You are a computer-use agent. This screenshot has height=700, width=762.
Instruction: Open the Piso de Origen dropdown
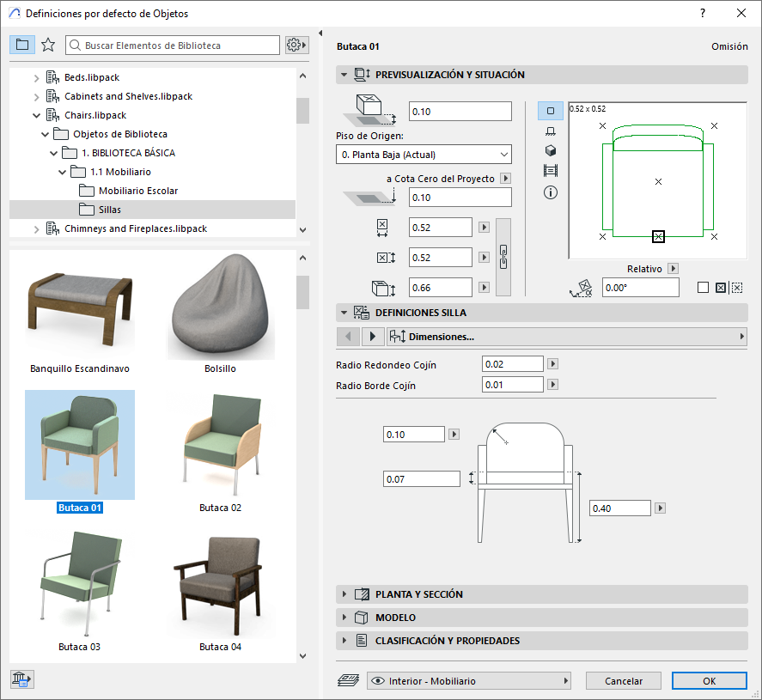[x=424, y=155]
